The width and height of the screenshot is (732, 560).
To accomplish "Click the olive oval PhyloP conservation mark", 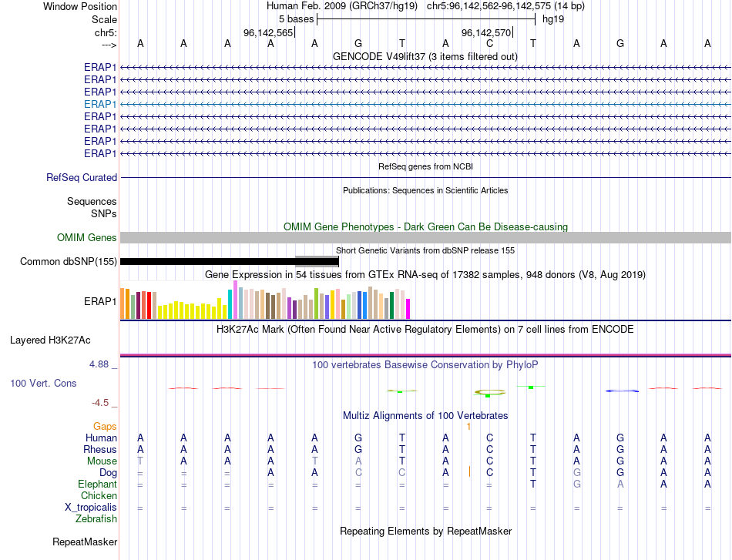I will [x=490, y=393].
